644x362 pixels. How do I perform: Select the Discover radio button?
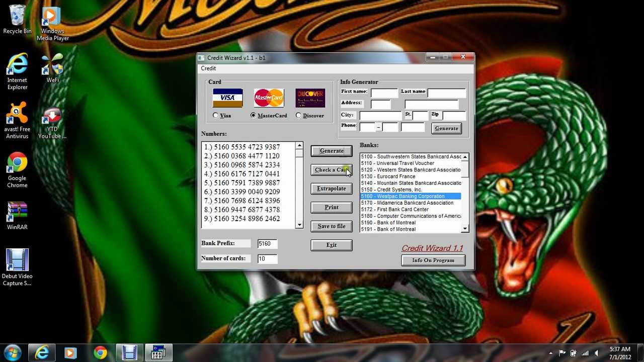tap(298, 116)
